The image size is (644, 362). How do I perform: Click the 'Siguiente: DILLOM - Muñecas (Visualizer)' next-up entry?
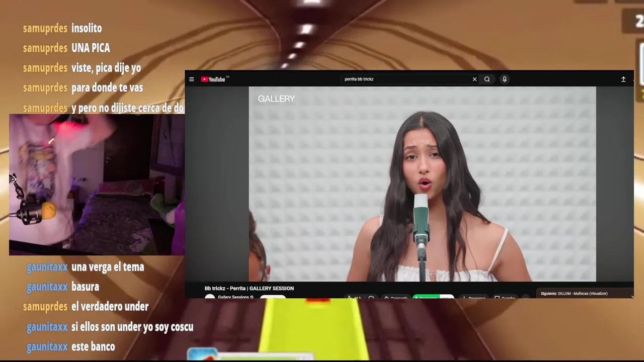pos(574,294)
